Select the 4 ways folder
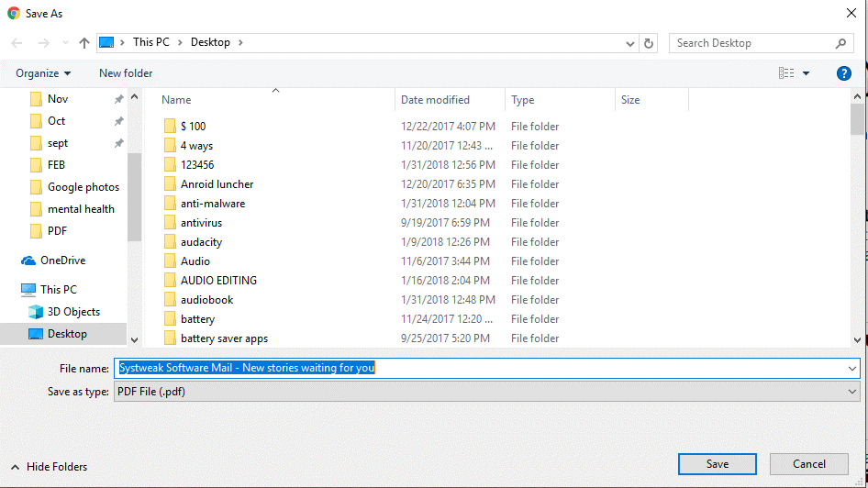868x488 pixels. [196, 146]
